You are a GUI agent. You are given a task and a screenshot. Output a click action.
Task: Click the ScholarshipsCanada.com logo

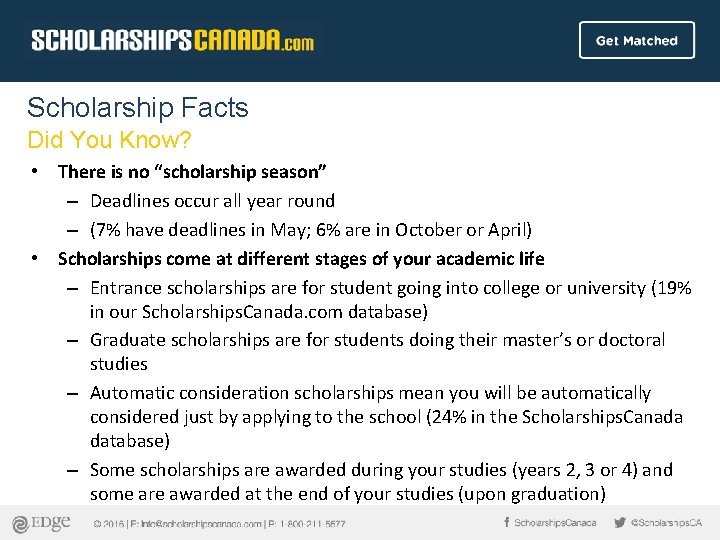pos(172,41)
